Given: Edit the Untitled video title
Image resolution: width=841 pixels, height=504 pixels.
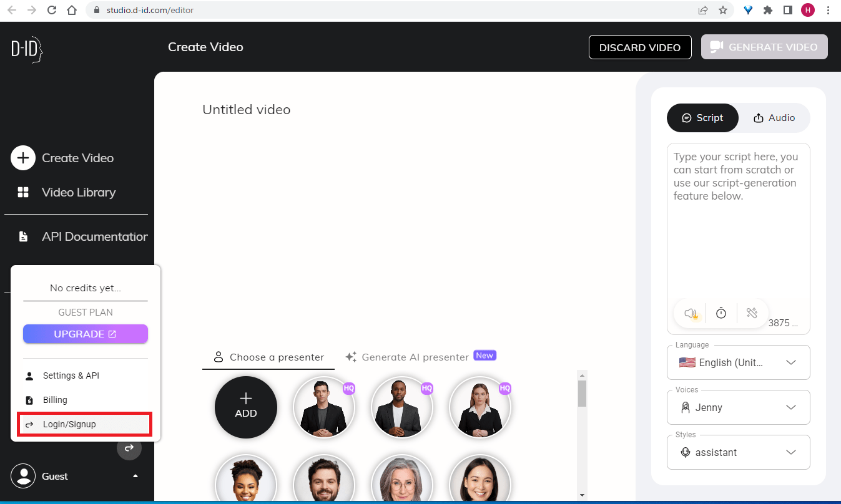Looking at the screenshot, I should click(247, 110).
